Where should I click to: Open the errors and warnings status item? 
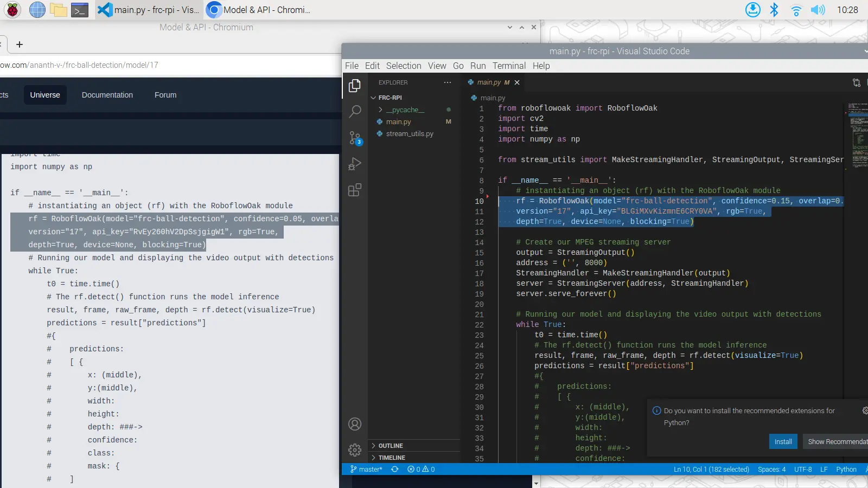[422, 470]
